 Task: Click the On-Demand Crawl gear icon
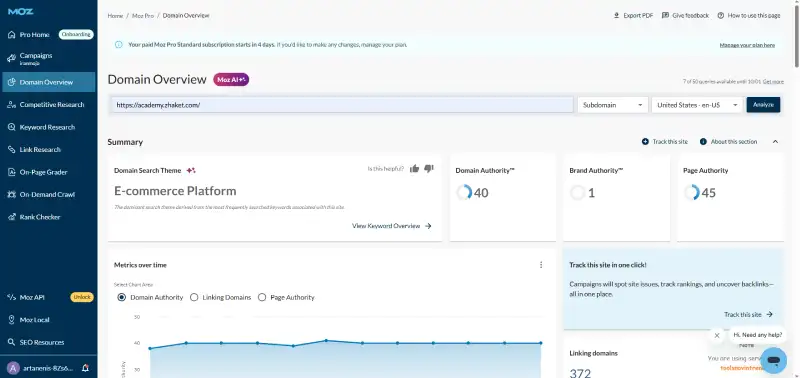(11, 194)
